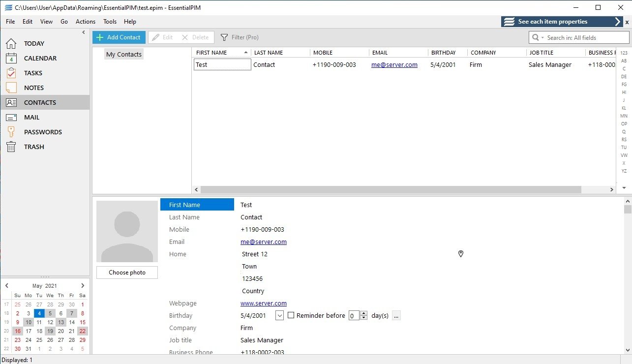This screenshot has width=632, height=364.
Task: Close the 'See each item properties' banner
Action: pos(627,22)
